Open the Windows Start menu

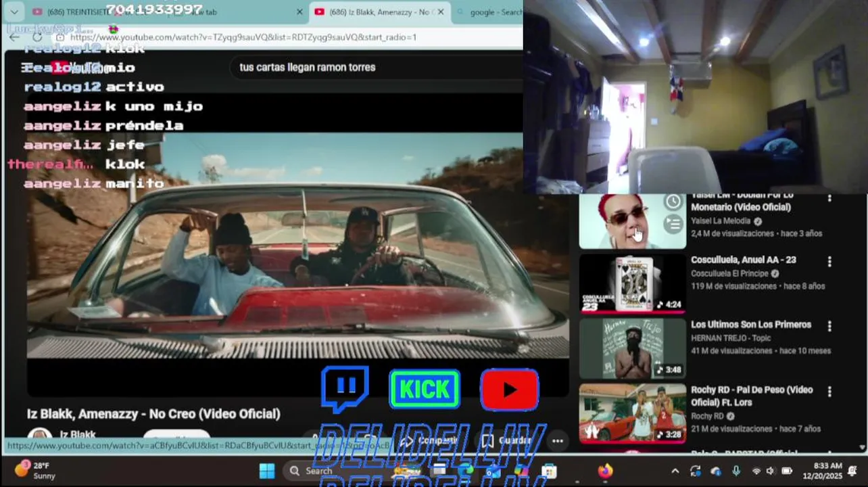(x=267, y=471)
